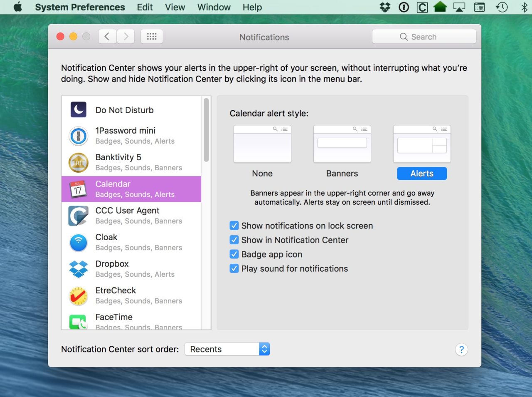Toggle Show notifications on lock screen
The height and width of the screenshot is (397, 532).
(234, 226)
